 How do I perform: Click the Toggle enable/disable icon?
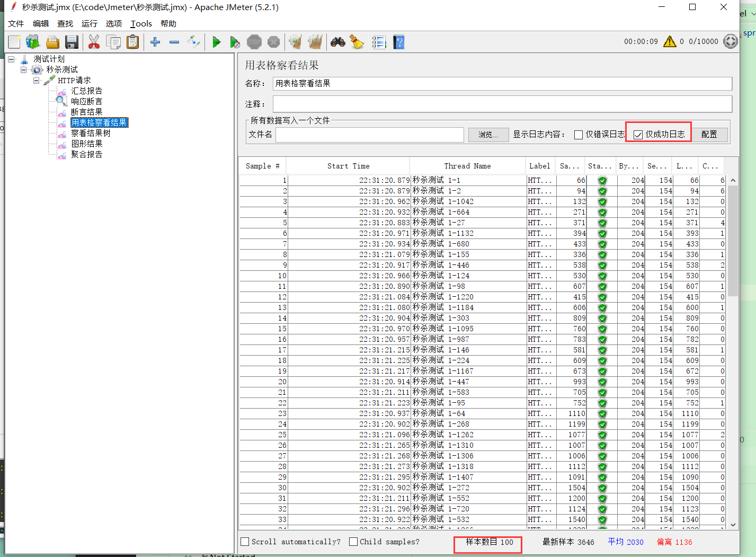(193, 42)
